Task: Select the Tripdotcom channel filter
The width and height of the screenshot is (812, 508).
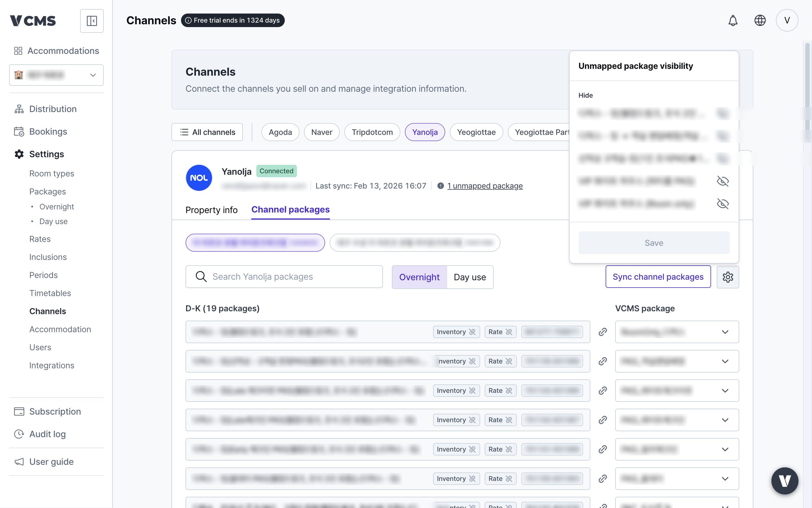Action: coord(372,132)
